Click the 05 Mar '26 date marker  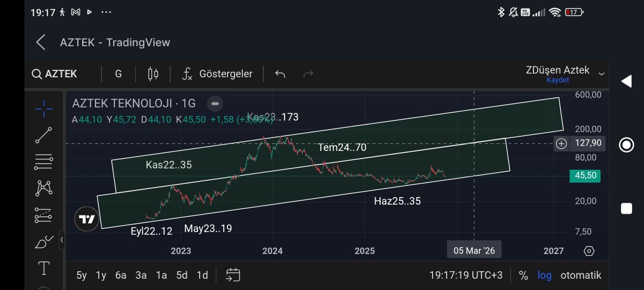474,251
